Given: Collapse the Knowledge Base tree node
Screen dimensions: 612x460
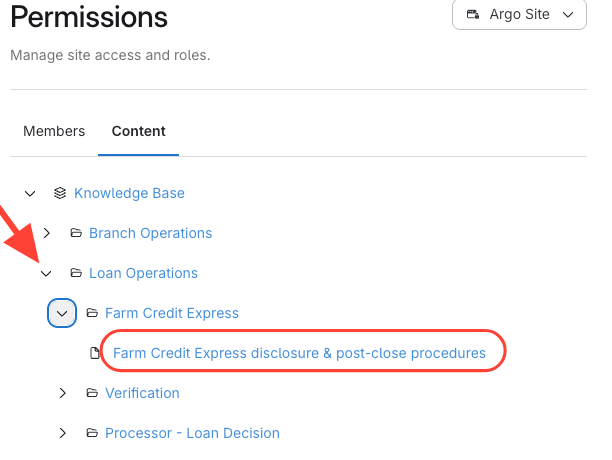Looking at the screenshot, I should 30,193.
